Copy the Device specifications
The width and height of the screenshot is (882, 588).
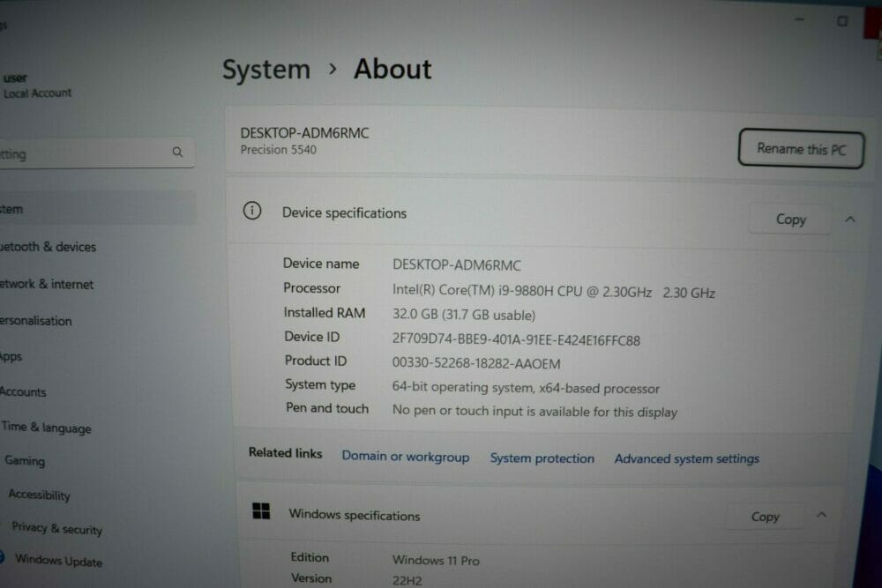pos(790,220)
